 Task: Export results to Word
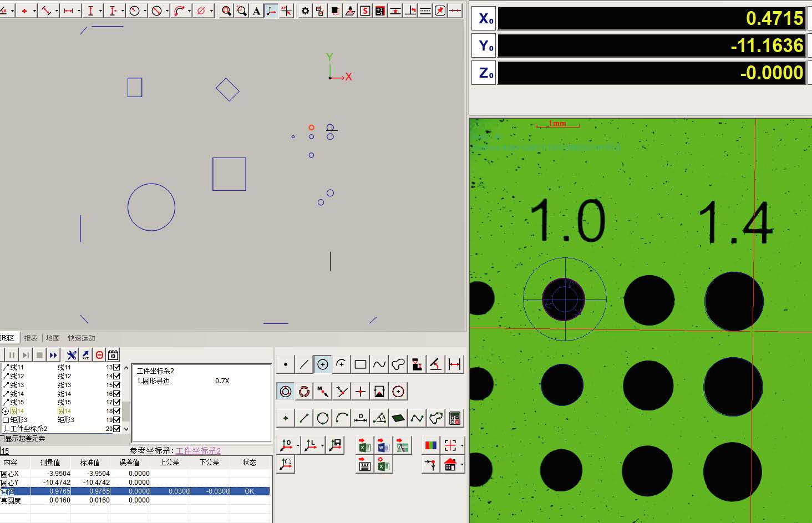tap(383, 445)
